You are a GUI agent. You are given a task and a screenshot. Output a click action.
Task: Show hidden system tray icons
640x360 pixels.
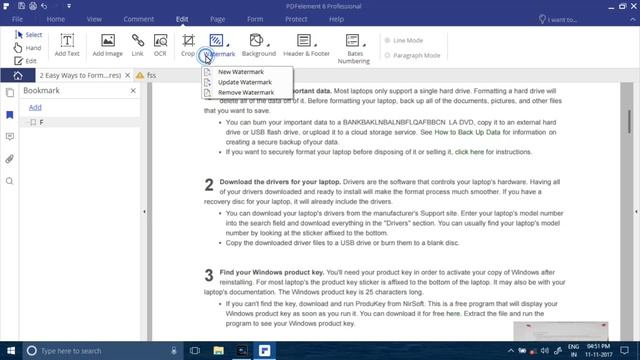(x=511, y=351)
